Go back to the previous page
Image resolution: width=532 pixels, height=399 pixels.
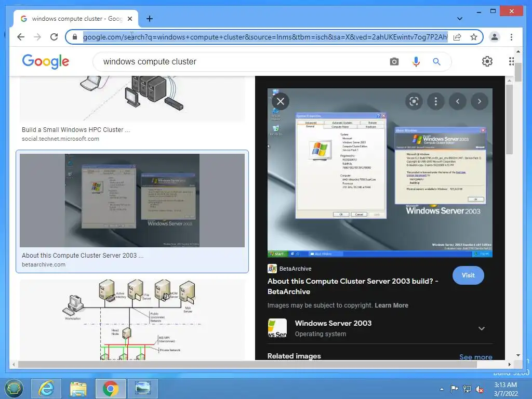pos(21,37)
